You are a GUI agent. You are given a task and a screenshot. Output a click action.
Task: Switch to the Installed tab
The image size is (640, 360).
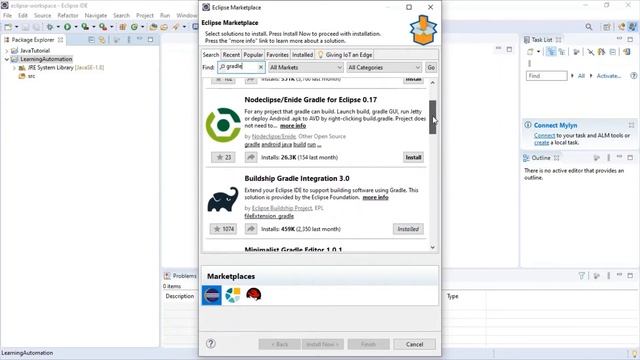point(302,55)
